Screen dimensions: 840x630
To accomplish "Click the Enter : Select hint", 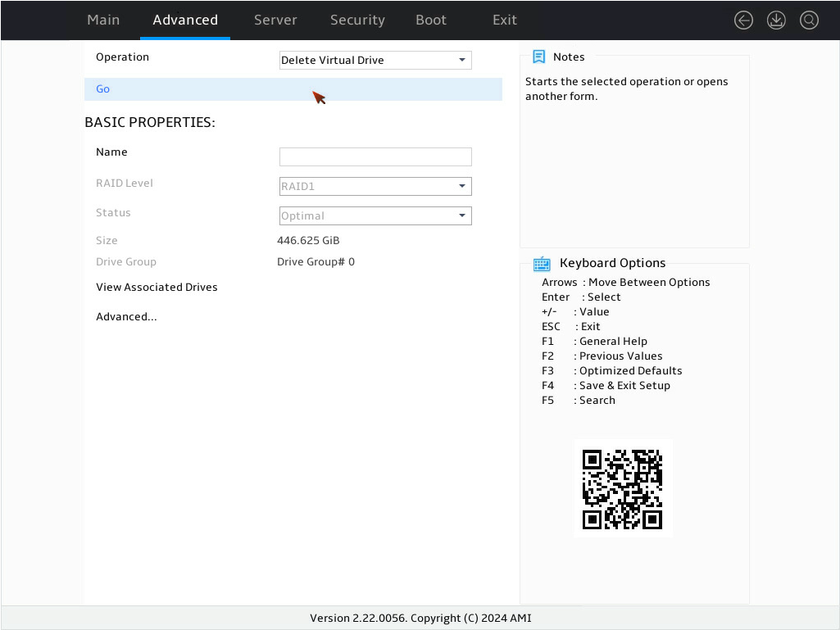I will tap(581, 297).
